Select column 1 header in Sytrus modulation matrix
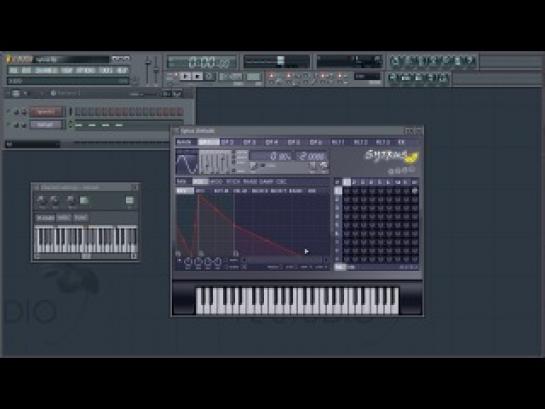The height and width of the screenshot is (409, 545). pos(347,182)
